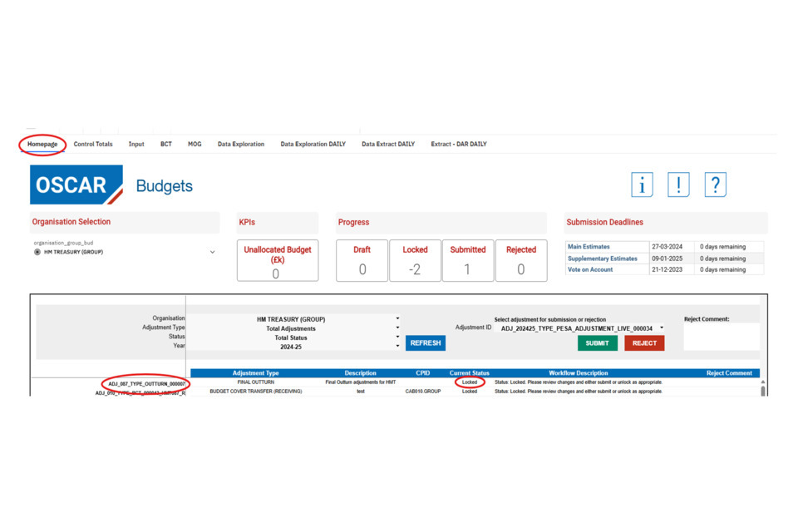This screenshot has width=798, height=532.
Task: Open the Extract - DAR DAILY tab
Action: point(458,145)
